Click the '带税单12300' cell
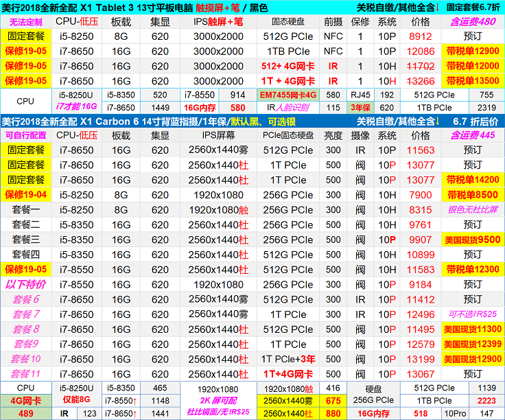The image size is (505, 420). tap(473, 269)
